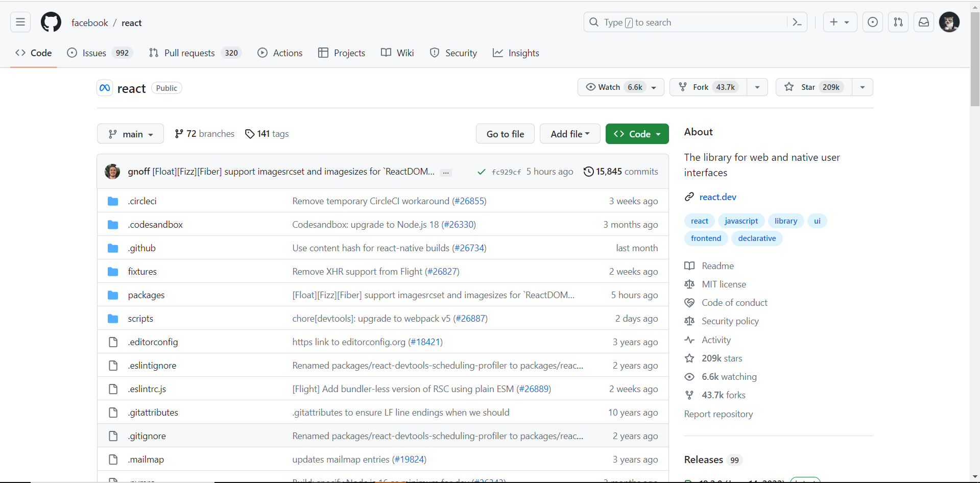Open the Security policy link
Screen dimensions: 980x483
[730, 321]
